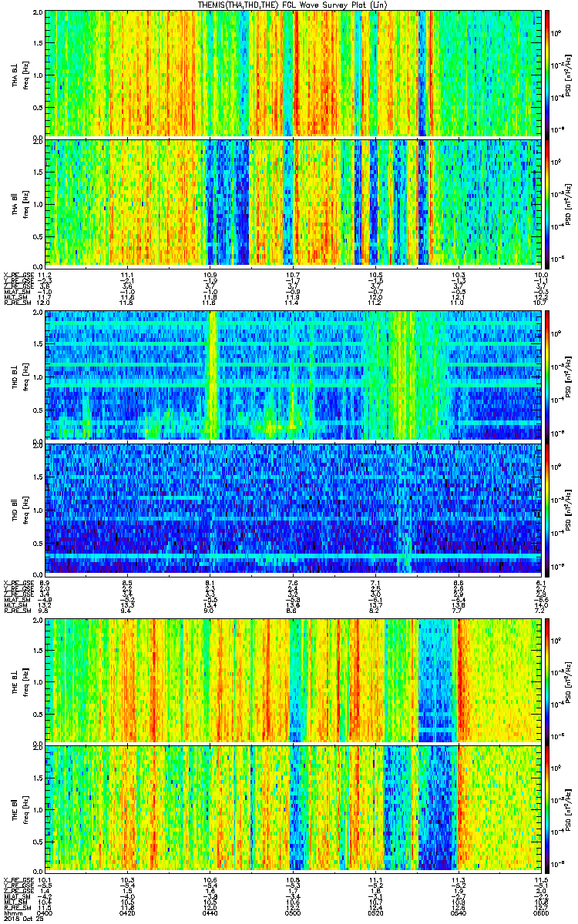Screen dimensions: 578x924
Task: Click the 0500 time tick label
Action: pyautogui.click(x=293, y=912)
